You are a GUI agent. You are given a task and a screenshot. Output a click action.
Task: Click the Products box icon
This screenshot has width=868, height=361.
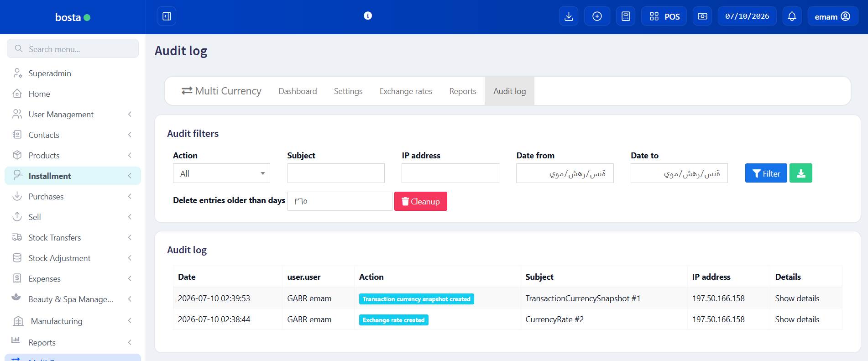point(17,155)
